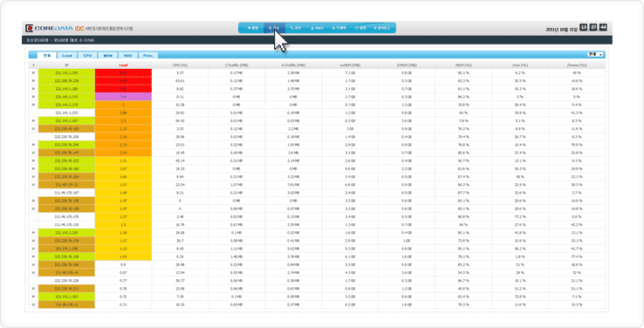Click the home icon in top navigation
This screenshot has width=644, height=328.
(250, 28)
